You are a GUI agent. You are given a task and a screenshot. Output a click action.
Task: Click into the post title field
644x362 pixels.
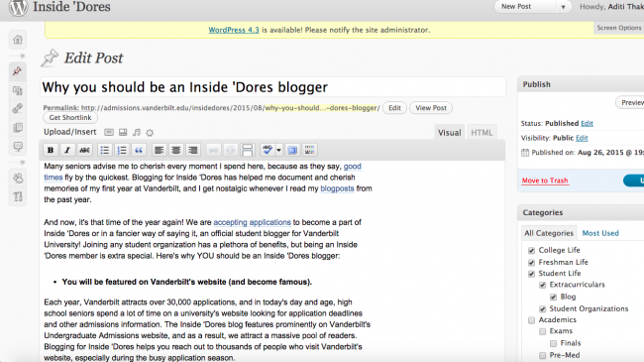272,87
